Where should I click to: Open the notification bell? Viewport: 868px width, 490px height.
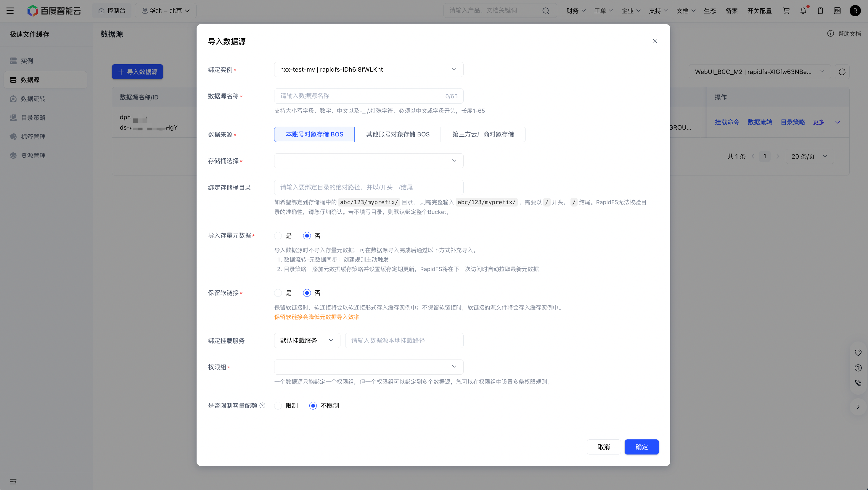(x=803, y=11)
